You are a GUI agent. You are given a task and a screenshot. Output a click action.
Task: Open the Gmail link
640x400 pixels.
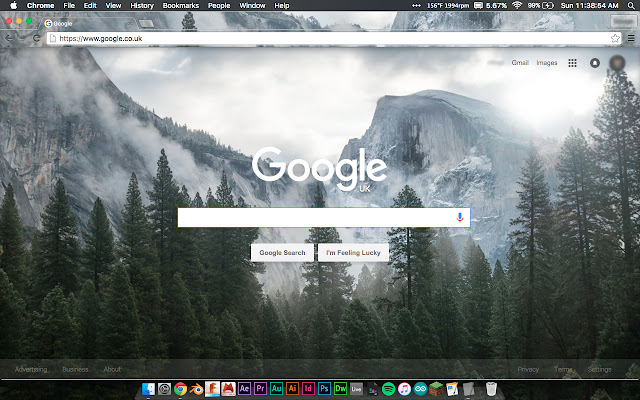[x=520, y=62]
